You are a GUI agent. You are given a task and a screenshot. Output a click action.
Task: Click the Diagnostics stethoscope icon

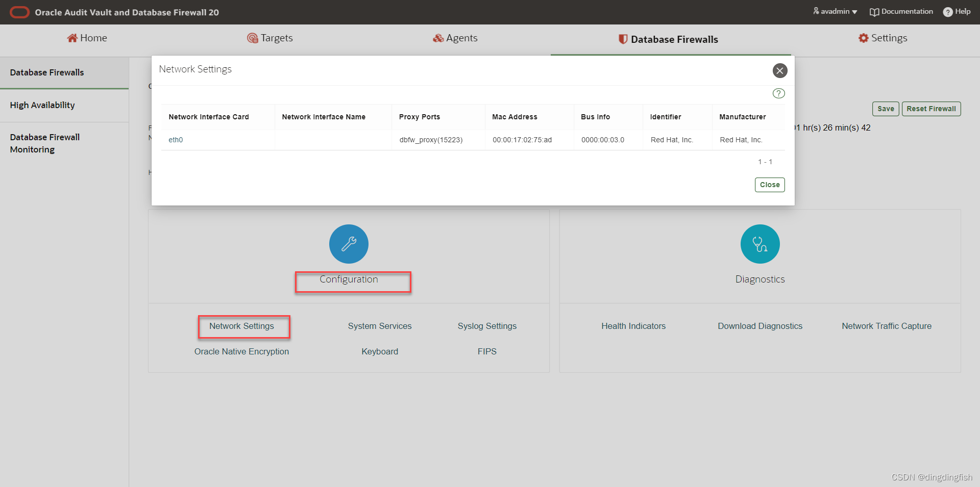pyautogui.click(x=760, y=244)
